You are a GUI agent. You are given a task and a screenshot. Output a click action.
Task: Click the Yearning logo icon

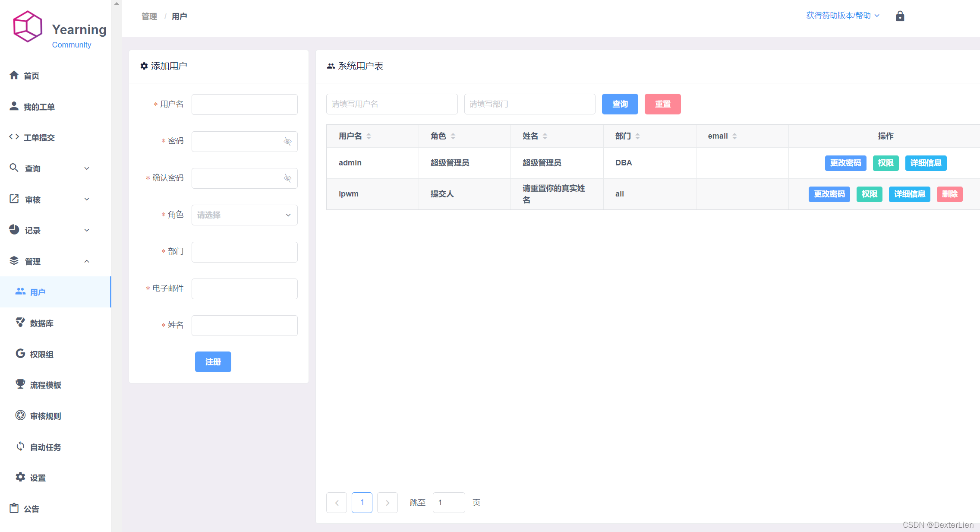point(28,27)
